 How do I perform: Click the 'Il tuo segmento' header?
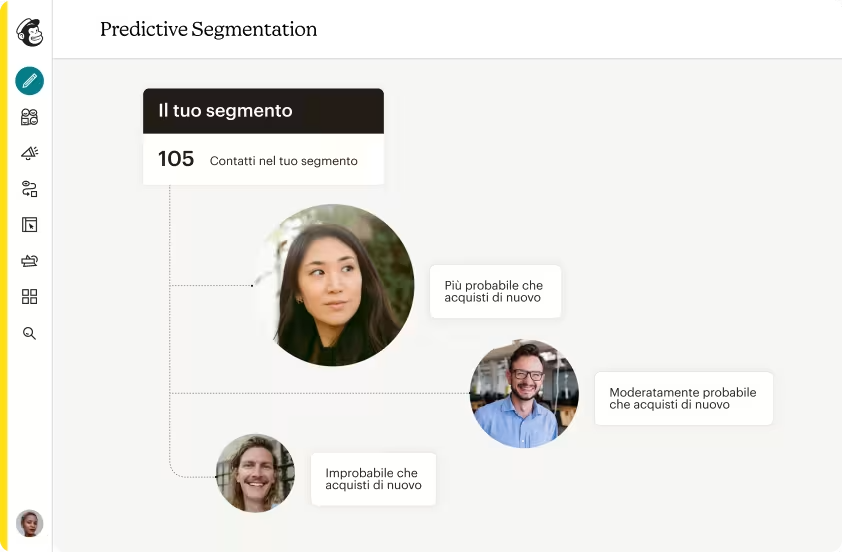(263, 111)
